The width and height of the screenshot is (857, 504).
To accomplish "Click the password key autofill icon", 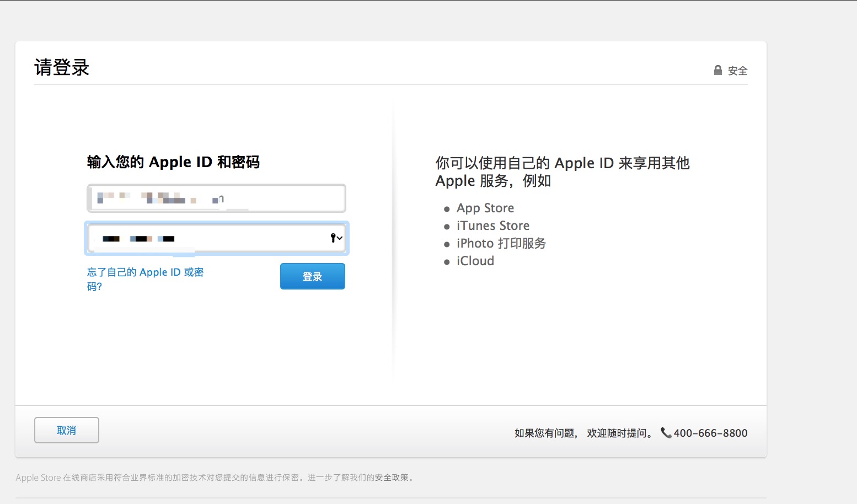I will coord(336,238).
